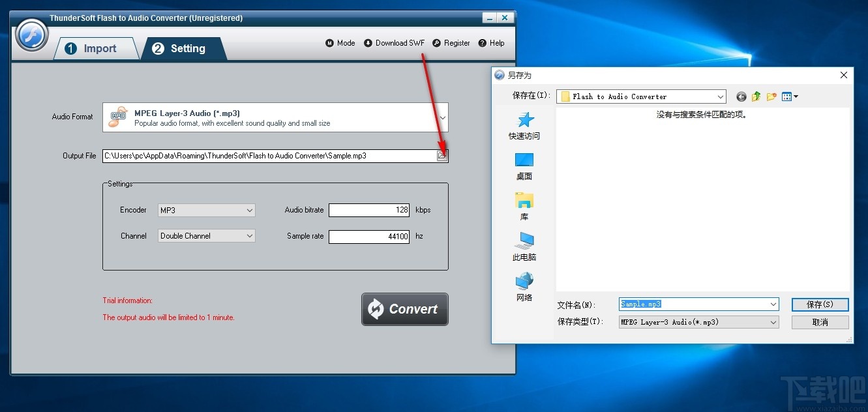Create a new folder in Save dialog
Screen dimensions: 868x412
(771, 96)
